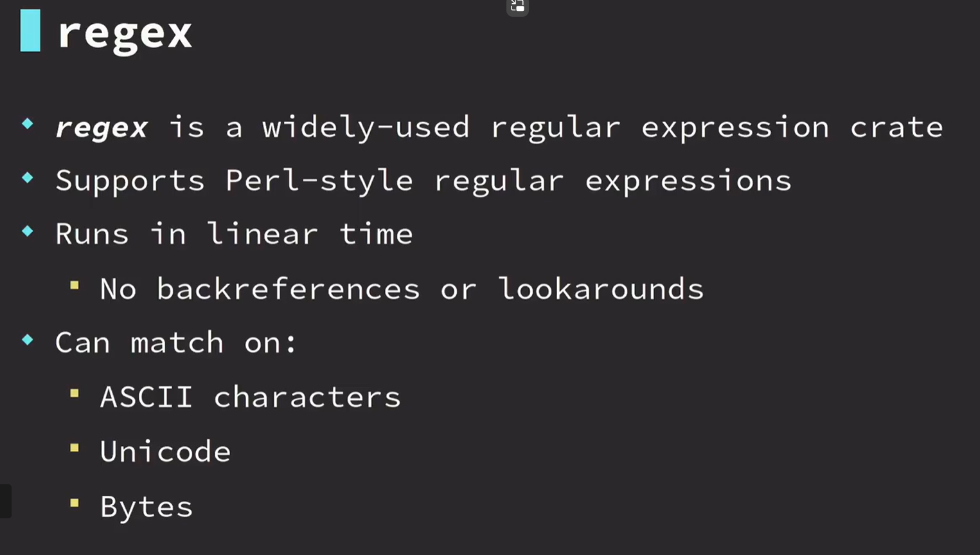Image resolution: width=980 pixels, height=555 pixels.
Task: Click the picture-in-picture icon at top
Action: point(517,7)
